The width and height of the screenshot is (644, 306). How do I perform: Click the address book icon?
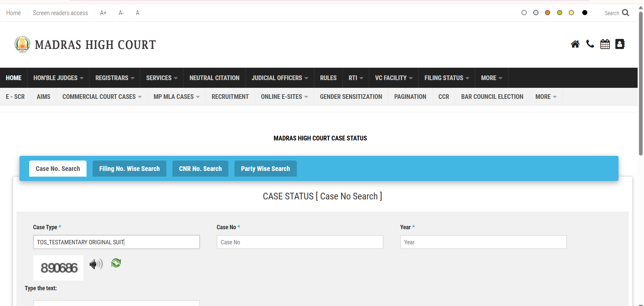[x=620, y=44]
